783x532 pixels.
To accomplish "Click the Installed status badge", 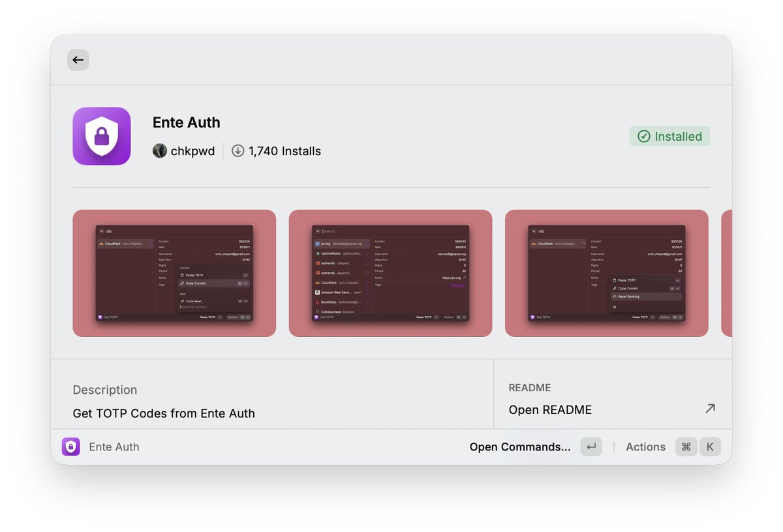I will [x=669, y=136].
